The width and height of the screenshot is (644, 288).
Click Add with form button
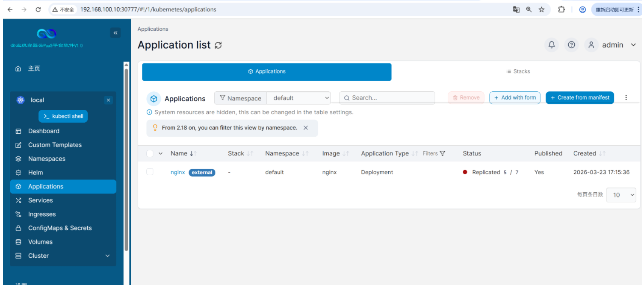pyautogui.click(x=515, y=98)
